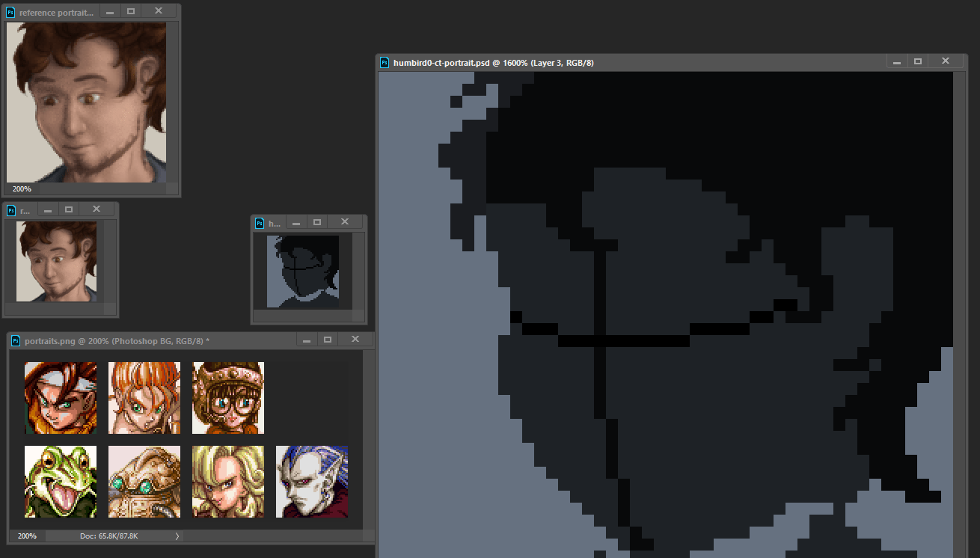Close the reference portrait window
This screenshot has height=558, width=980.
159,12
